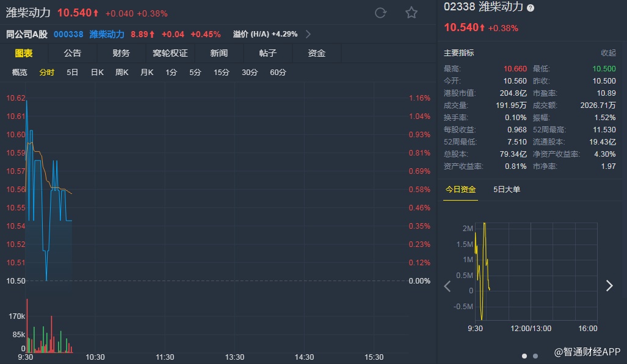
Task: Collapse the 主要指标 panel via 收起
Action: pos(608,53)
